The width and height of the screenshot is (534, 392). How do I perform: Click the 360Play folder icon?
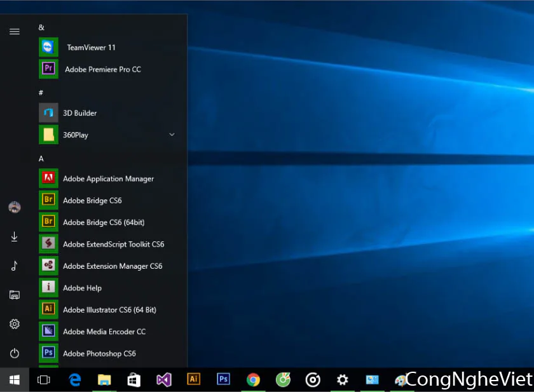(x=49, y=135)
